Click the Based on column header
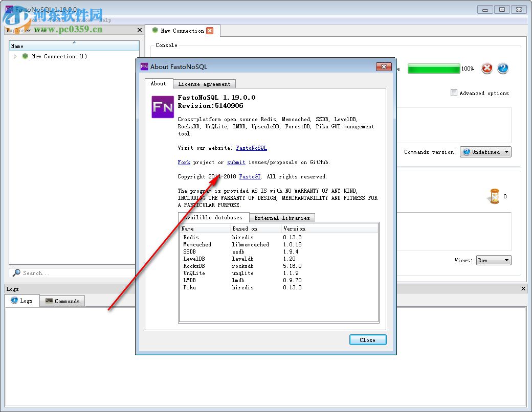 256,228
